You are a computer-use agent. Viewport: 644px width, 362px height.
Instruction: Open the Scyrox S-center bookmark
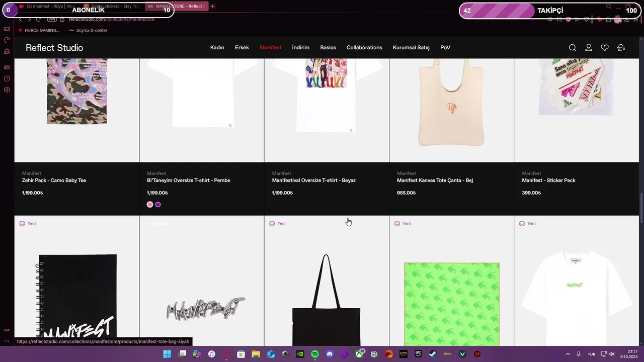[x=88, y=30]
